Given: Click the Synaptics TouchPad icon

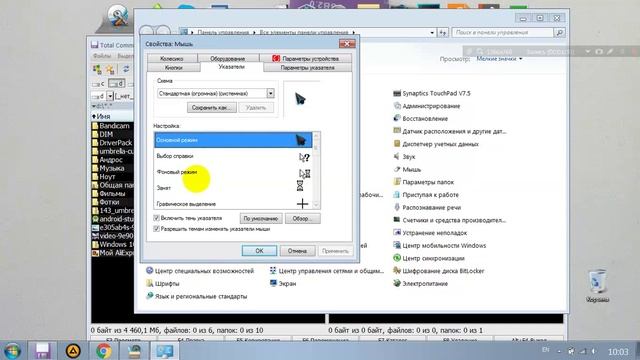Looking at the screenshot, I should point(397,93).
